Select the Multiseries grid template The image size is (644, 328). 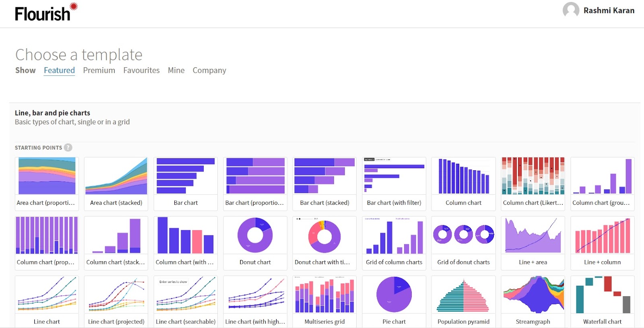click(x=324, y=301)
